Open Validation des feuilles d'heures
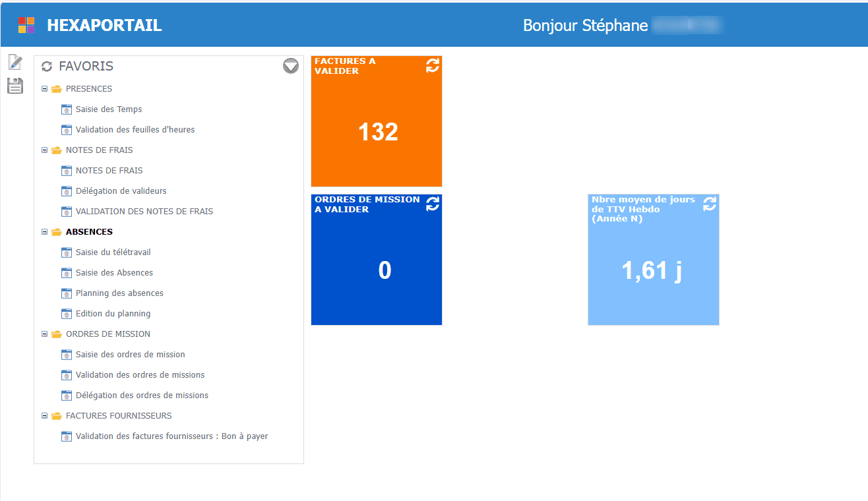Viewport: 868px width, 501px height. [x=136, y=129]
